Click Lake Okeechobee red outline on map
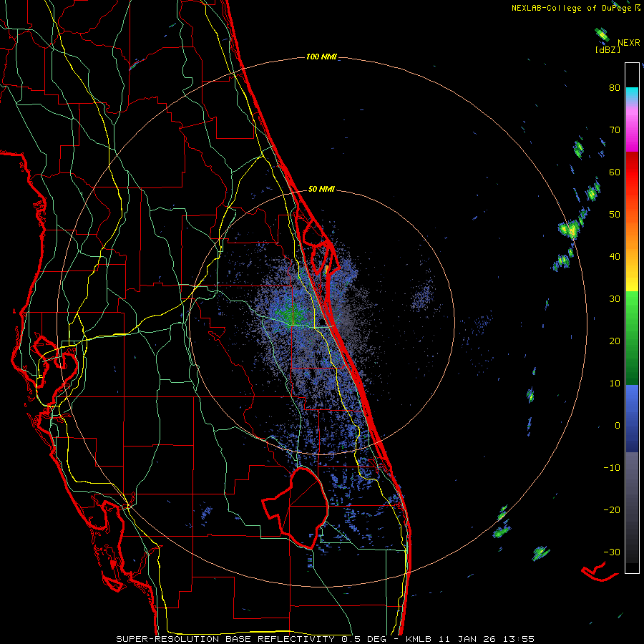 tap(295, 507)
